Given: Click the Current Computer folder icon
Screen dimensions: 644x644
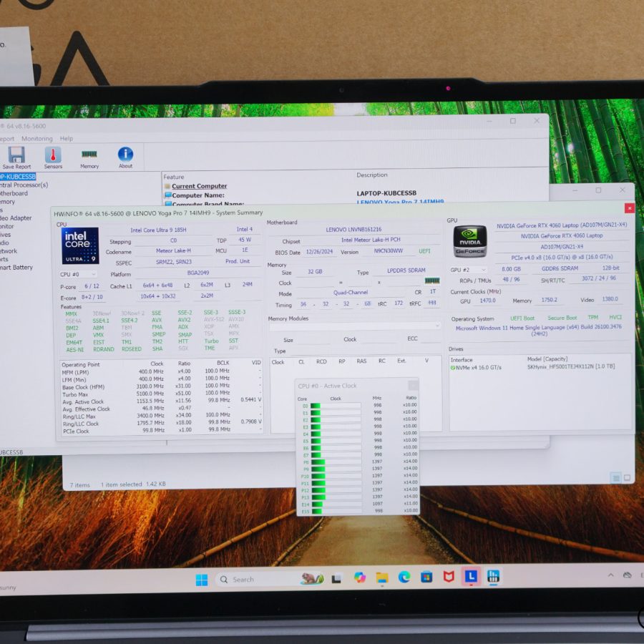Looking at the screenshot, I should 167,186.
